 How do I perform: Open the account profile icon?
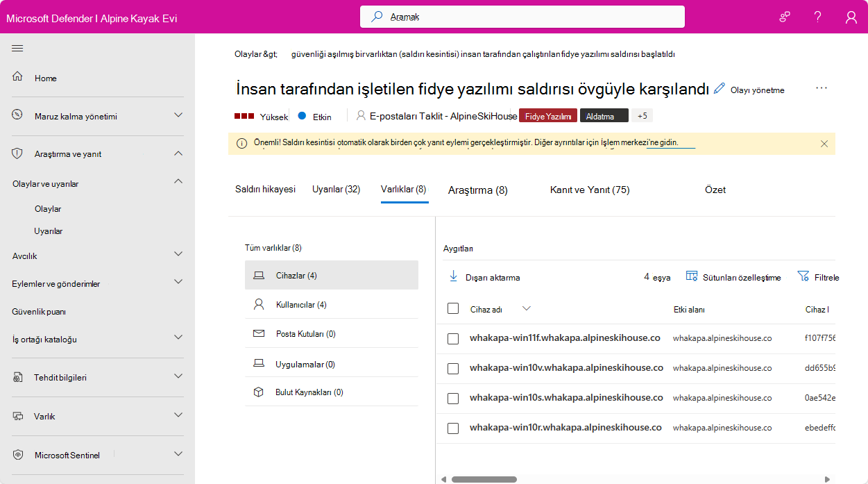[x=851, y=16]
